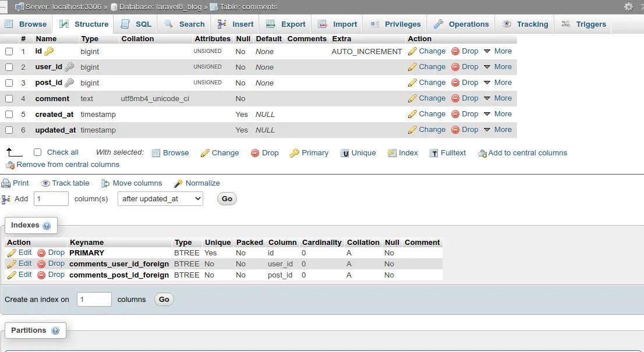This screenshot has width=644, height=352.
Task: Click the pencil Change icon for comment column
Action: coord(412,99)
